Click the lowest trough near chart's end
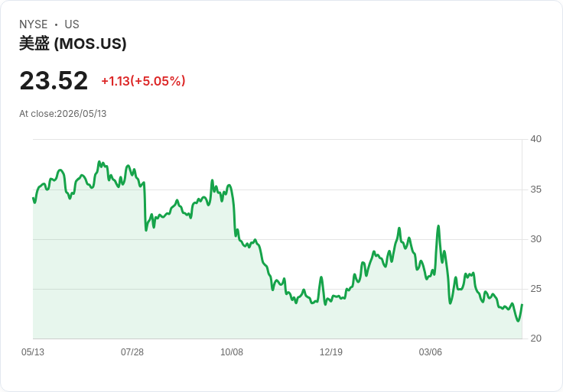The image size is (563, 392). [x=518, y=321]
